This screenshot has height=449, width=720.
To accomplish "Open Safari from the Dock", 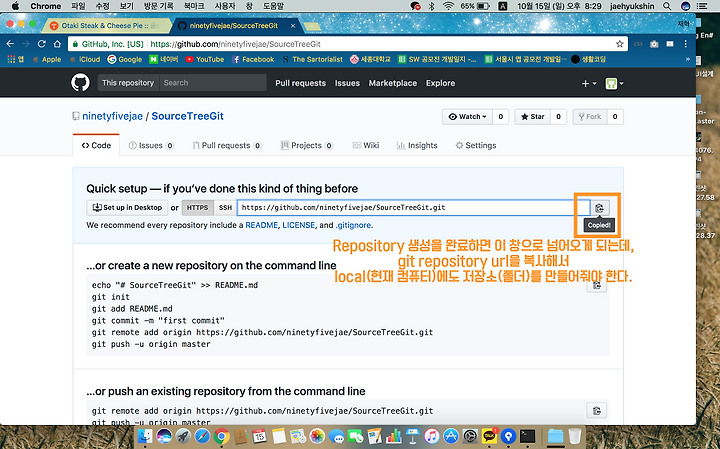I will pos(202,436).
